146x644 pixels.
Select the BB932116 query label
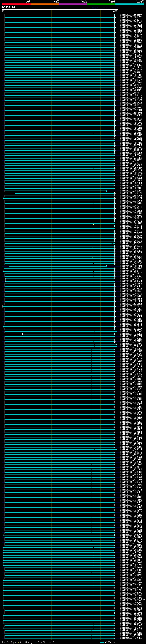[x=8, y=8]
